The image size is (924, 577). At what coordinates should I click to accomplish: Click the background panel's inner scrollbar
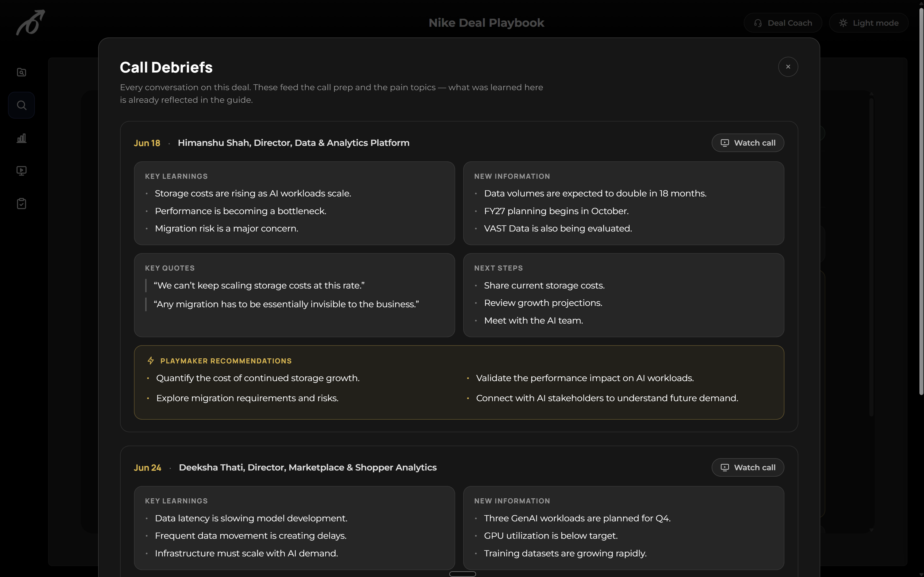pos(871,257)
